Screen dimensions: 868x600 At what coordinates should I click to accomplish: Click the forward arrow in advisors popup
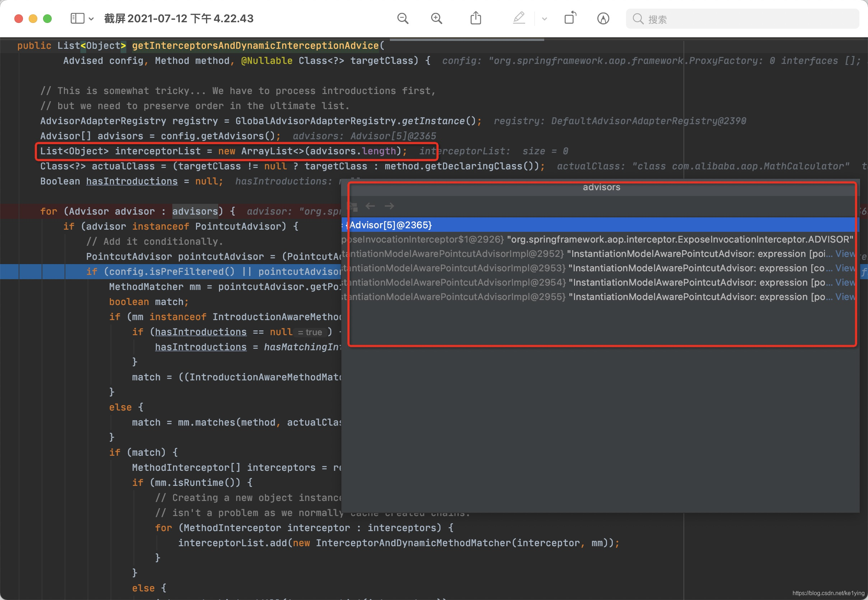(389, 206)
